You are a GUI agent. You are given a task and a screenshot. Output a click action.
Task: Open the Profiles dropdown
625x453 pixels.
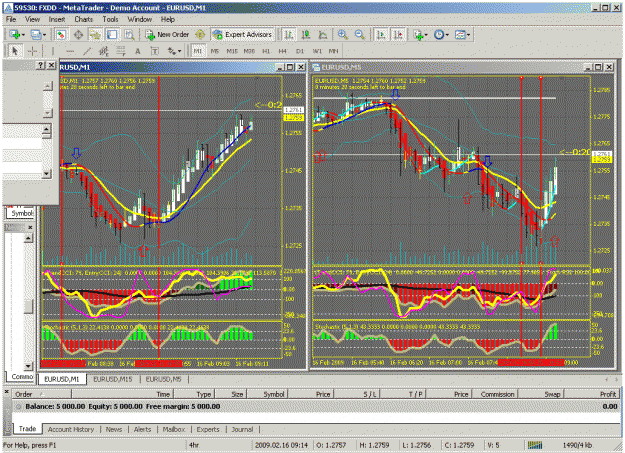(38, 35)
